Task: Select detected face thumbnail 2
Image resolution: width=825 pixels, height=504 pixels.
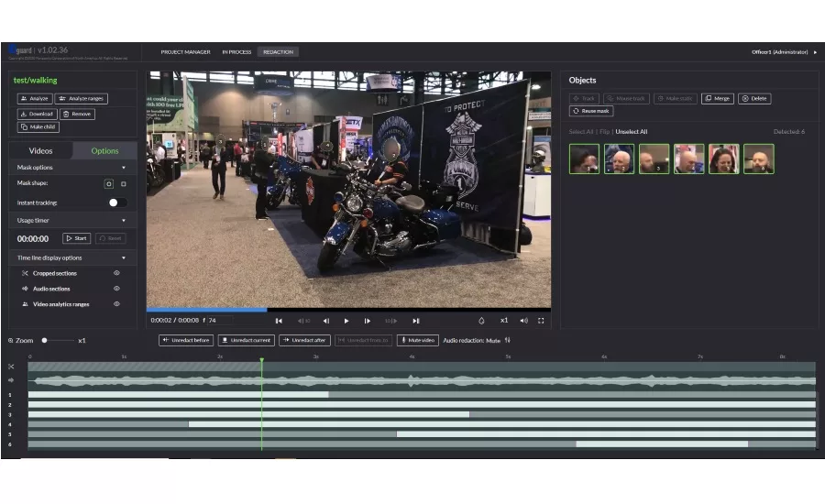Action: click(x=619, y=159)
